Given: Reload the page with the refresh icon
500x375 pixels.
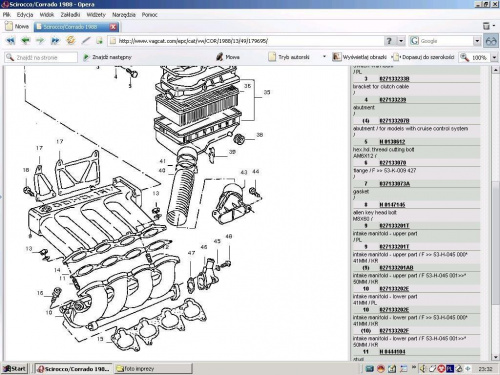Looking at the screenshot, I should (70, 41).
